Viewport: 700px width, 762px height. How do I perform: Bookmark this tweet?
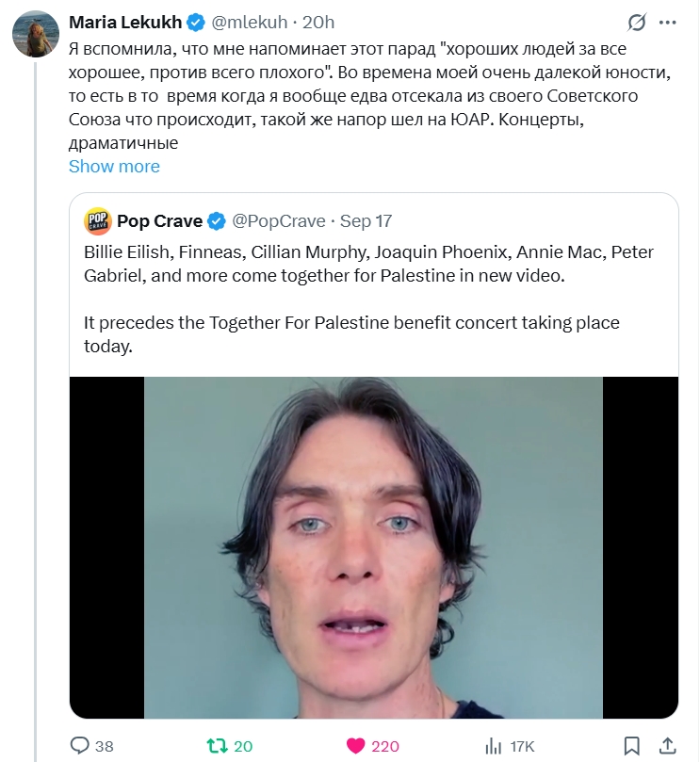pos(634,746)
